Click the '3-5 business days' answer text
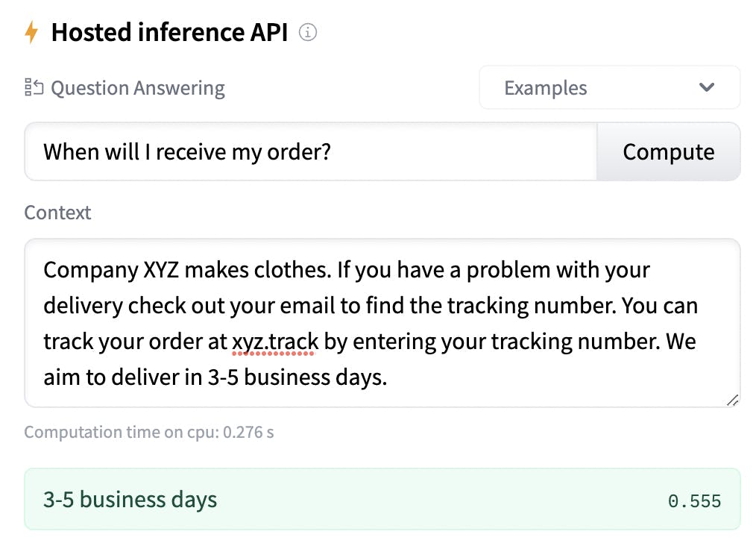The width and height of the screenshot is (756, 546). (130, 499)
